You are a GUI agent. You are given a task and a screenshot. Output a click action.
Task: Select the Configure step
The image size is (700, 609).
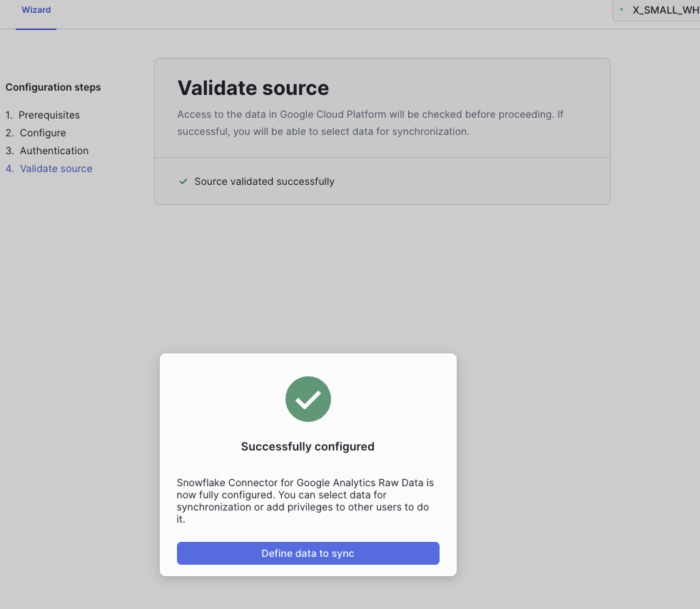pos(43,133)
